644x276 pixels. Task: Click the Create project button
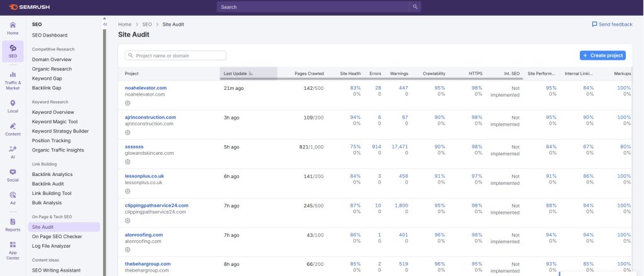602,55
